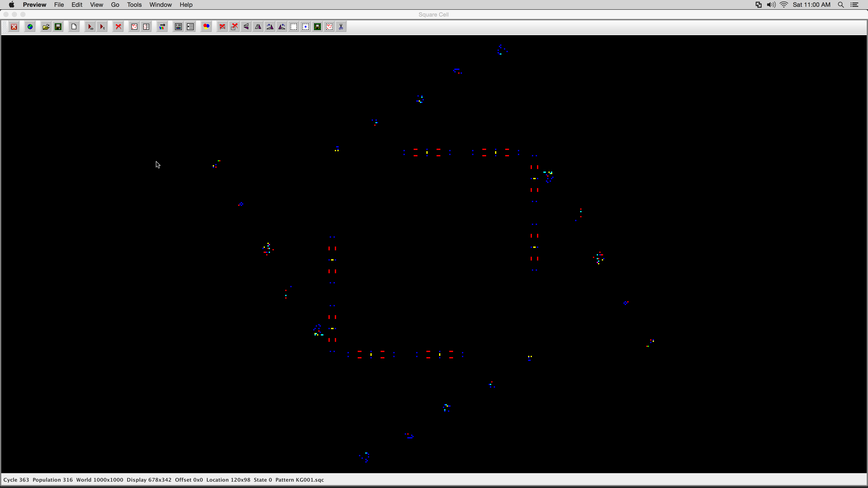Rotate selection counterclockwise with the triangle-arrow icon
Viewport: 868px width, 488px height.
tap(282, 27)
